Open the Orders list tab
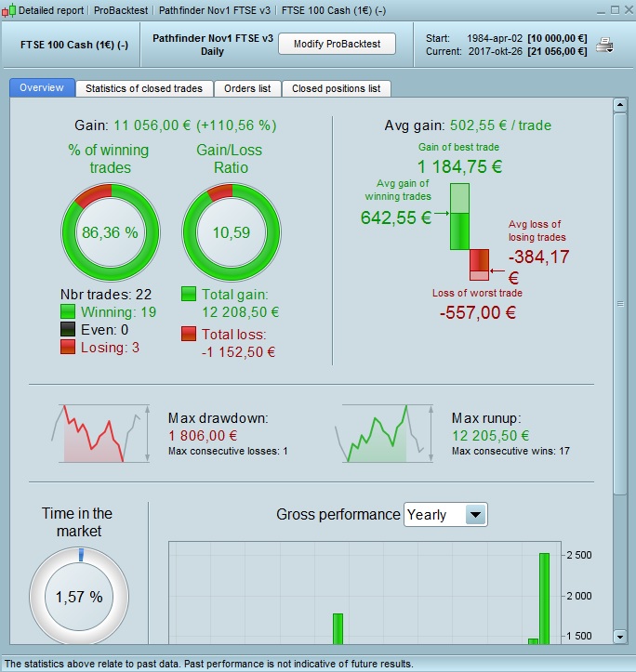 (x=247, y=88)
